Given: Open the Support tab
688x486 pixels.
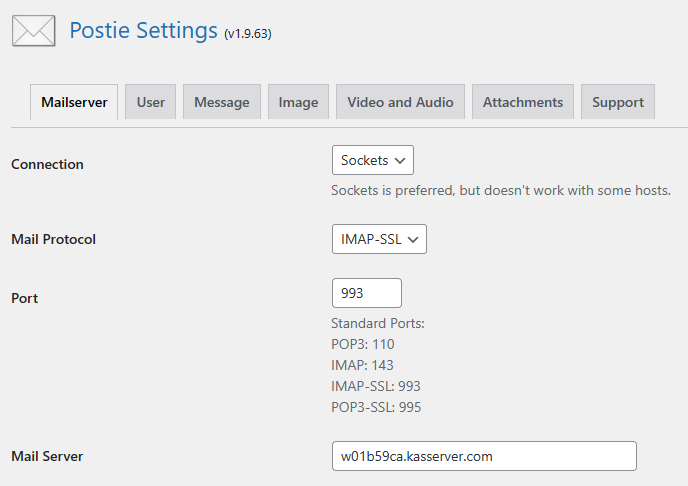Looking at the screenshot, I should (x=618, y=102).
